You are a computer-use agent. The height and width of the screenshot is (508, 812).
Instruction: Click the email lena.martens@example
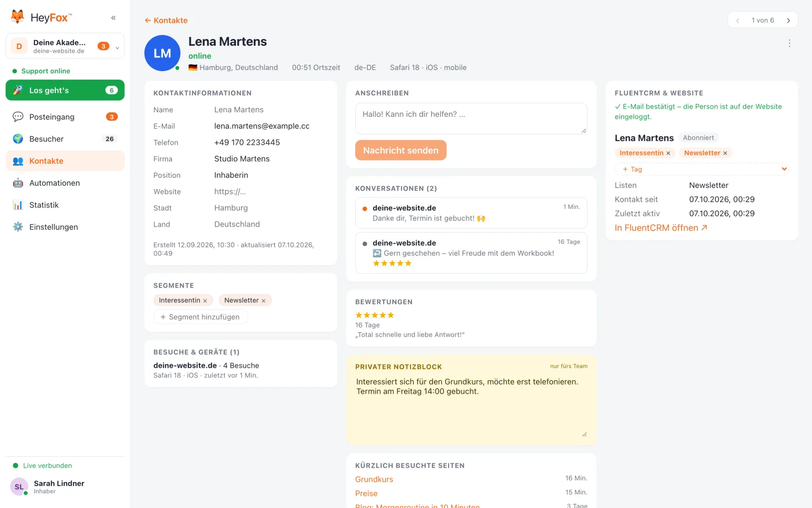click(262, 126)
